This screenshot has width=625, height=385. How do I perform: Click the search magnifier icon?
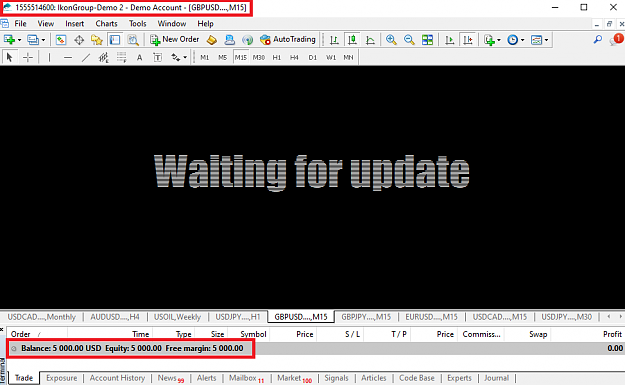tap(597, 39)
